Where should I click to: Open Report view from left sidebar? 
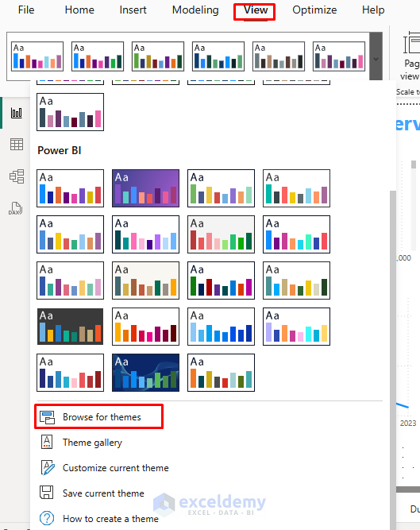(16, 113)
